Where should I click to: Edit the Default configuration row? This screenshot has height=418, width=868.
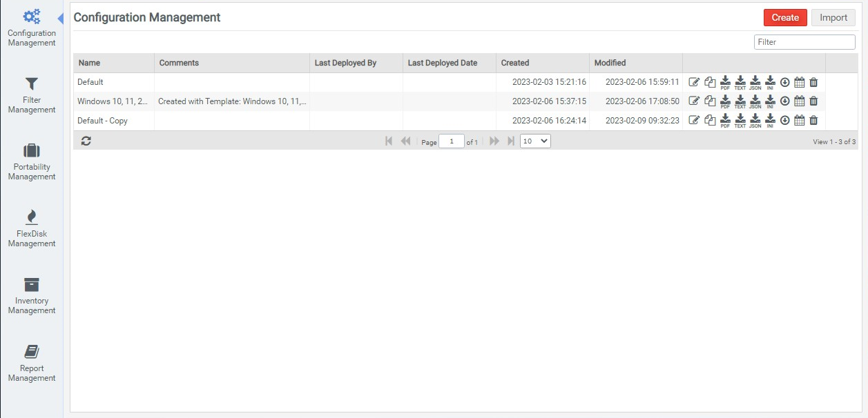click(x=694, y=82)
